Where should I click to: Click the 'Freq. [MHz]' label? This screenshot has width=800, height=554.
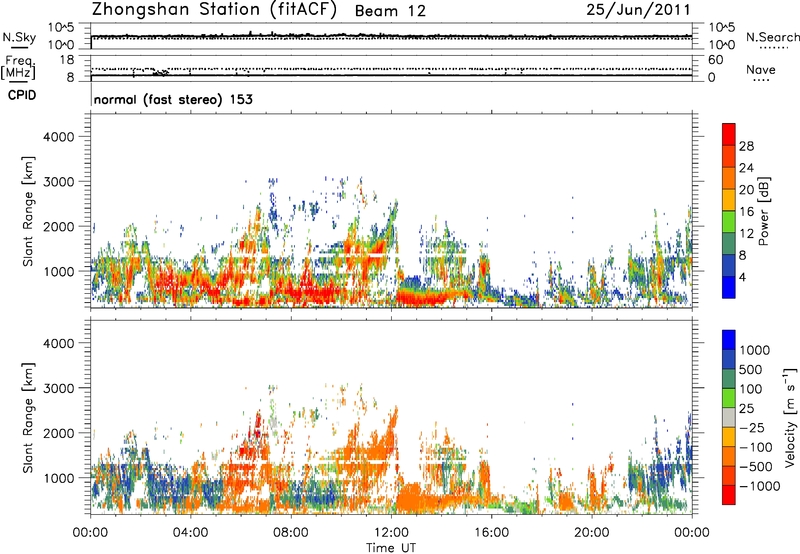(19, 67)
